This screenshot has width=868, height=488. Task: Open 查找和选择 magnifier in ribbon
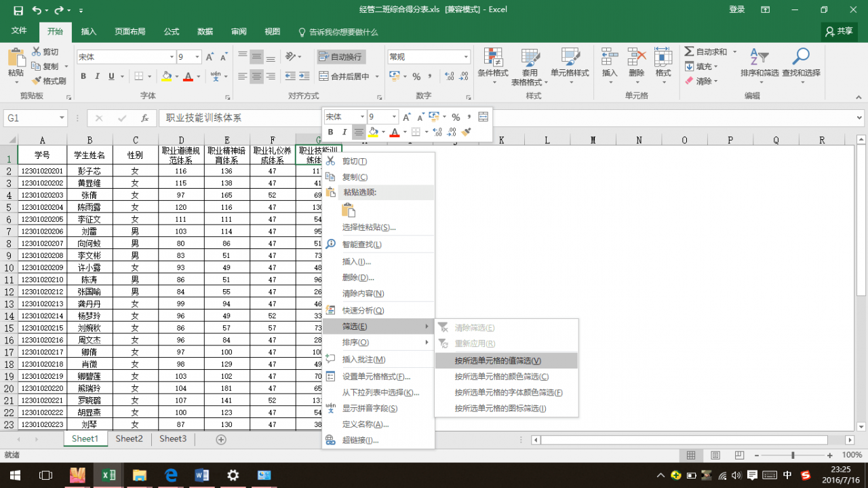coord(801,58)
